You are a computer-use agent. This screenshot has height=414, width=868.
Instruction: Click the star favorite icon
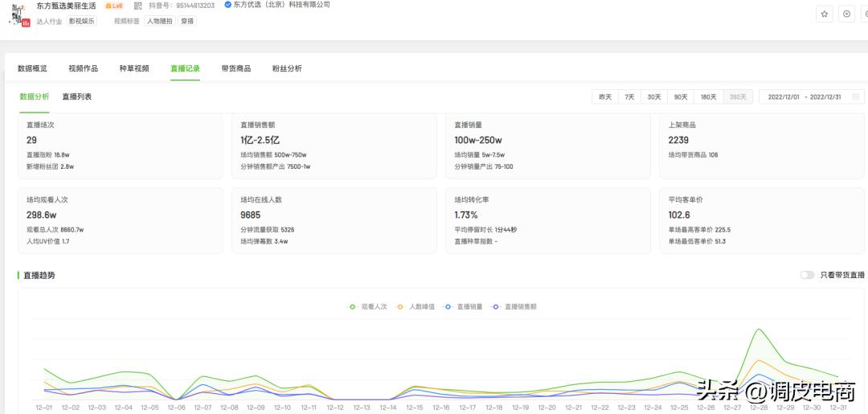[x=825, y=14]
